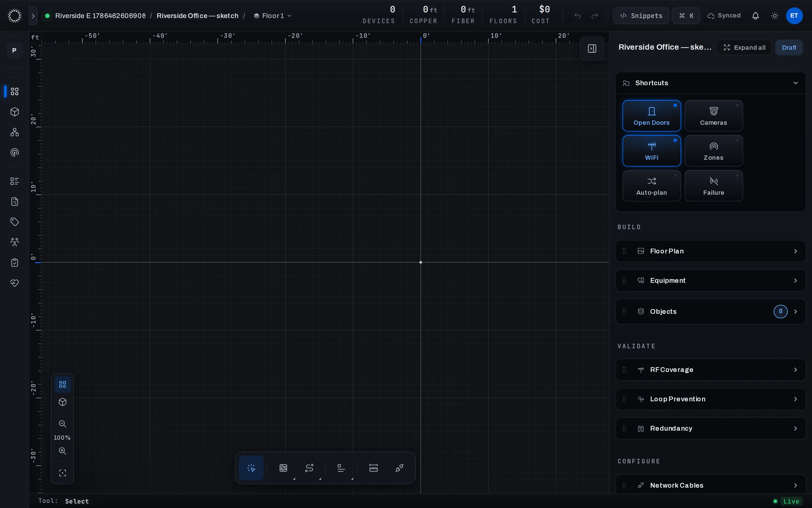The width and height of the screenshot is (812, 508).
Task: Click the zoom out magnifier
Action: 62,424
